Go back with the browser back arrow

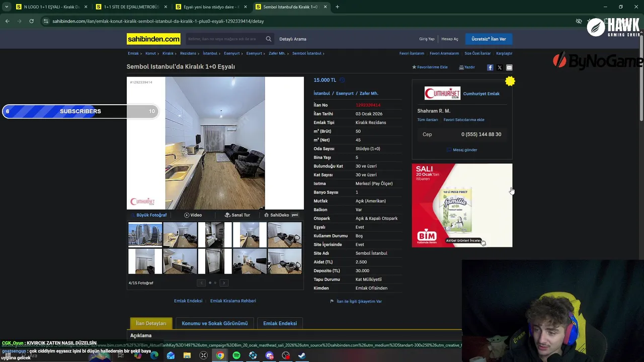tap(7, 21)
